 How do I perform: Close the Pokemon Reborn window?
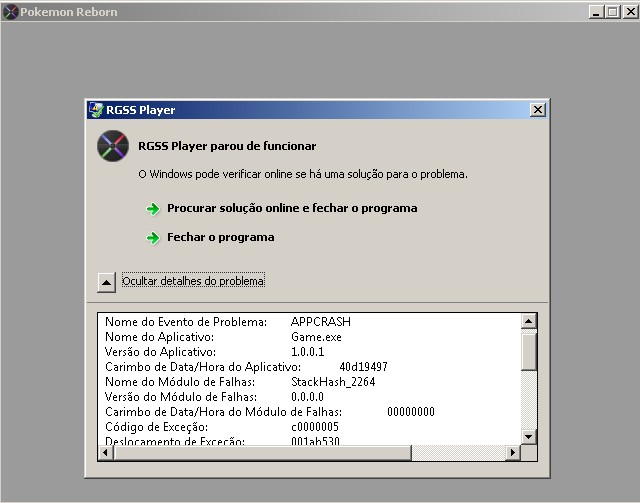(x=630, y=12)
